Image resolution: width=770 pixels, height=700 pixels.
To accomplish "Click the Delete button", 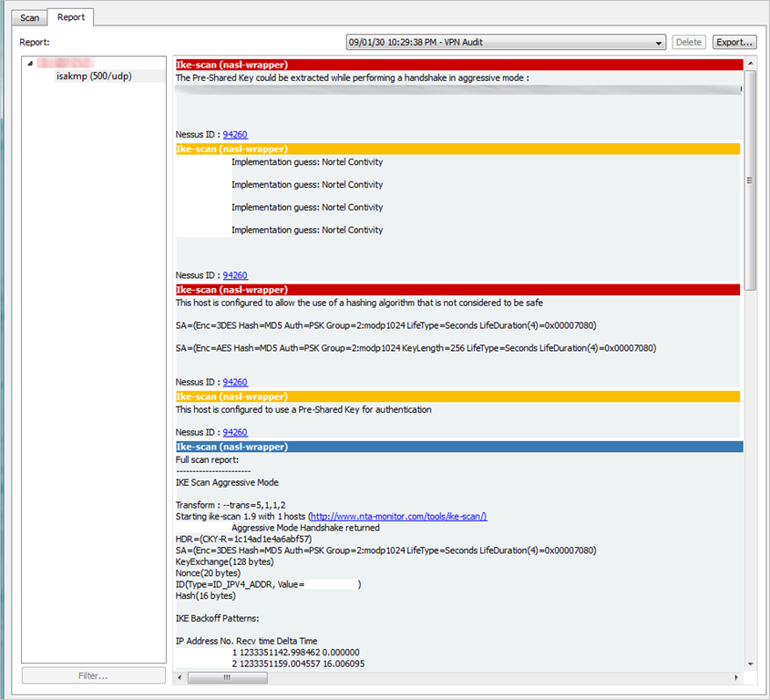I will click(688, 42).
